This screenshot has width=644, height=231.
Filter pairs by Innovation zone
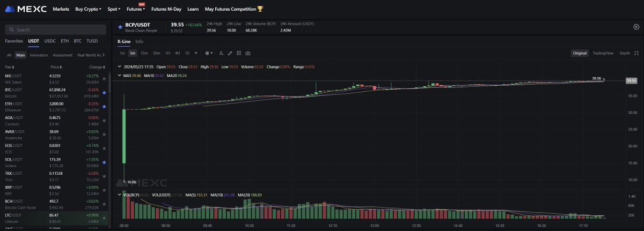(39, 55)
